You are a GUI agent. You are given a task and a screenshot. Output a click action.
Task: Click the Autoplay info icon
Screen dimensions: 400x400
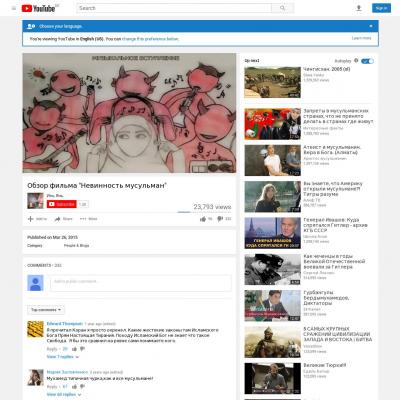point(356,61)
